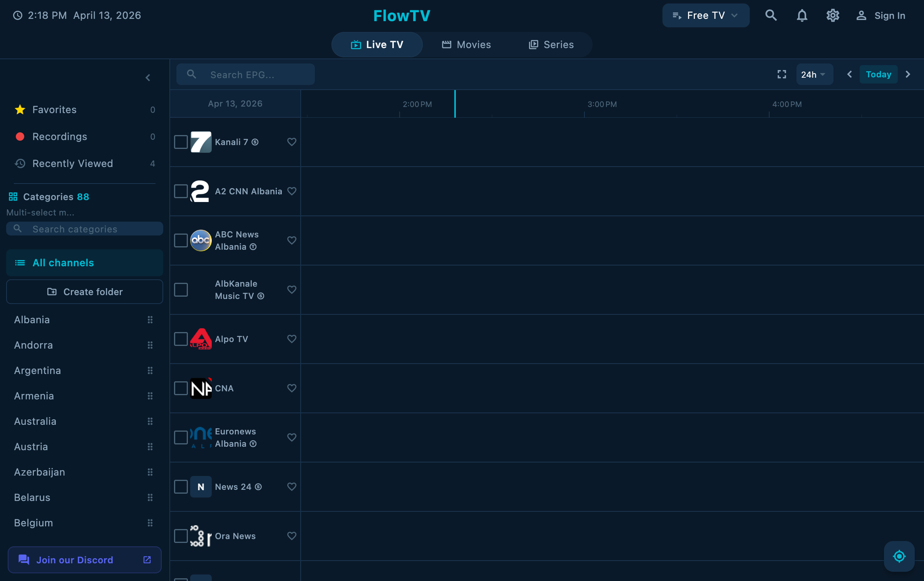
Task: Click the Today button
Action: tap(879, 74)
